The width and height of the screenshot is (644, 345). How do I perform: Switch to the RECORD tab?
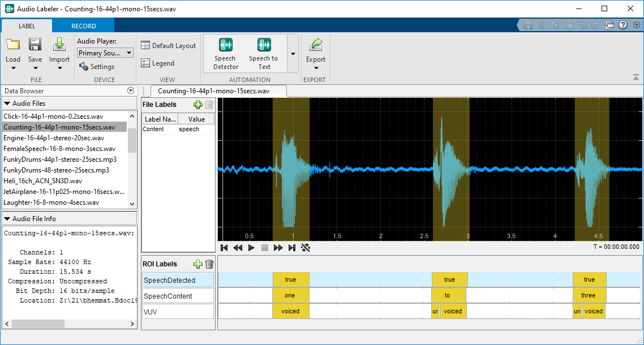pyautogui.click(x=83, y=26)
